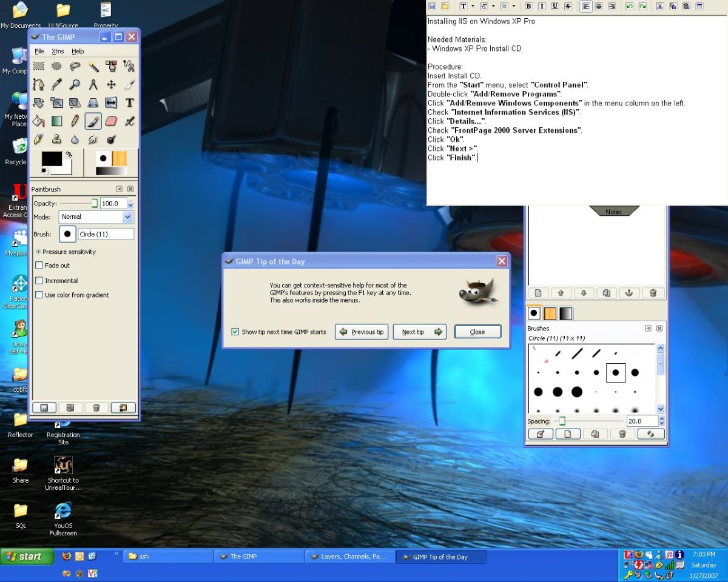Click the anchor layer icon in Layers dialog
728x582 pixels.
[629, 293]
